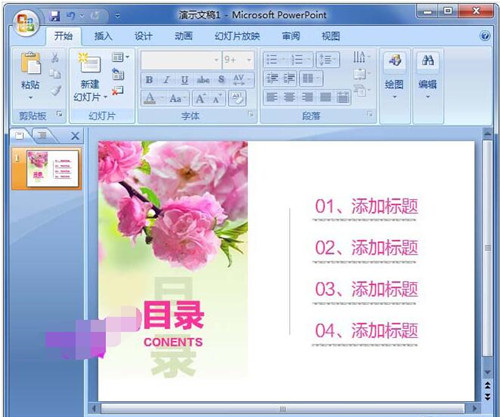
Task: Open the 设计 ribbon tab
Action: point(143,36)
